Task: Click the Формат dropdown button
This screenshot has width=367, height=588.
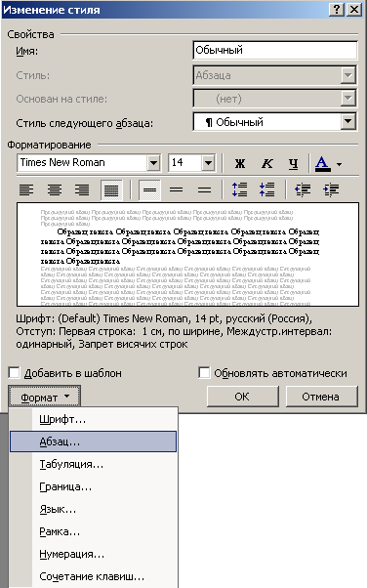Action: coord(45,397)
